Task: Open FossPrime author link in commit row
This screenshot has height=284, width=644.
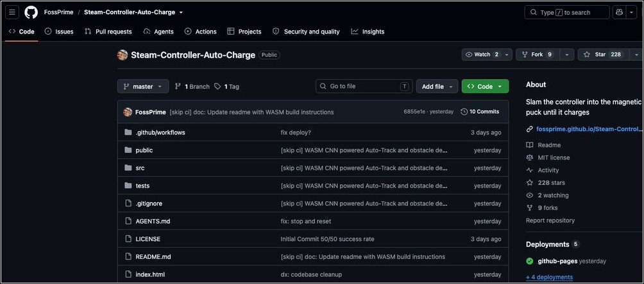Action: (x=151, y=112)
